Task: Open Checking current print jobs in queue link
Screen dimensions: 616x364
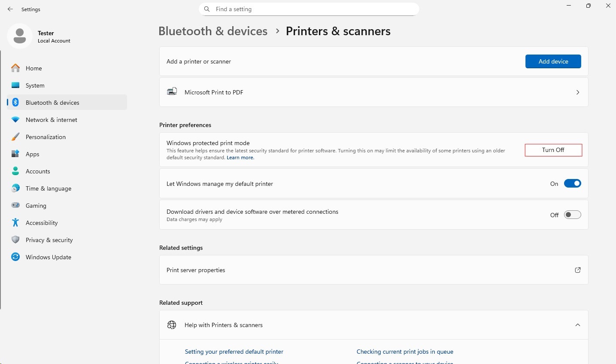Action: 405,352
